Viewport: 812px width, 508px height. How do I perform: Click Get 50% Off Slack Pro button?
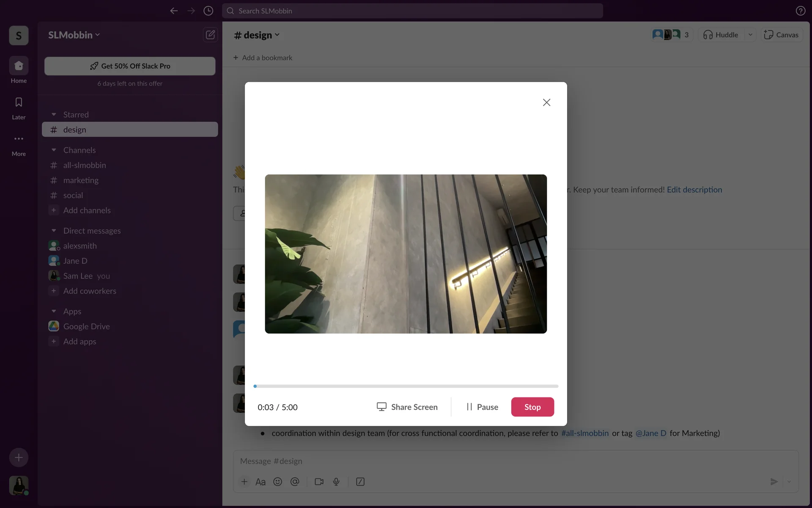coord(130,66)
